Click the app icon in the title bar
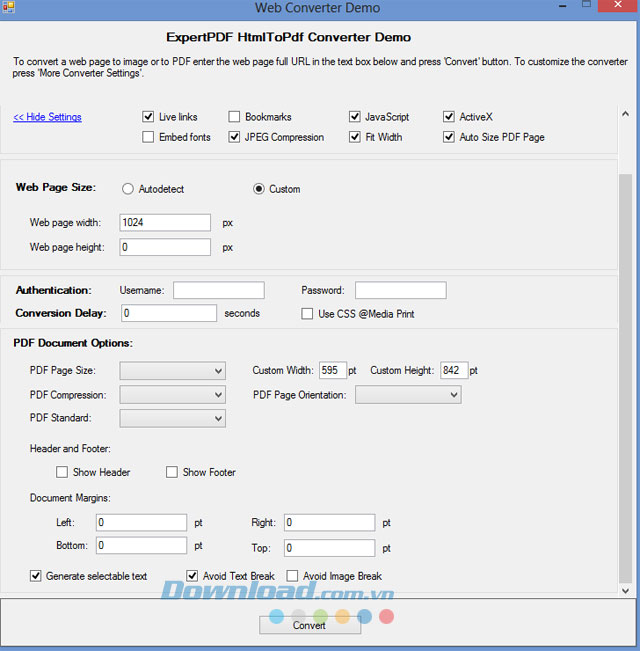The image size is (640, 651). 8,7
